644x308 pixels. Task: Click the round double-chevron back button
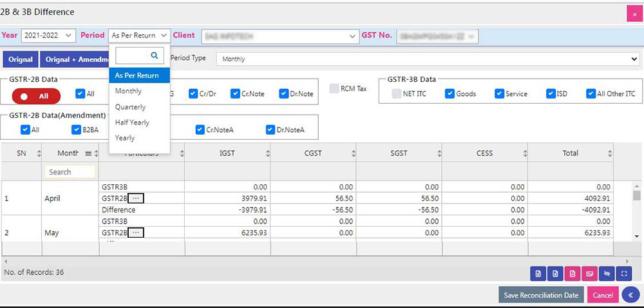pos(630,294)
